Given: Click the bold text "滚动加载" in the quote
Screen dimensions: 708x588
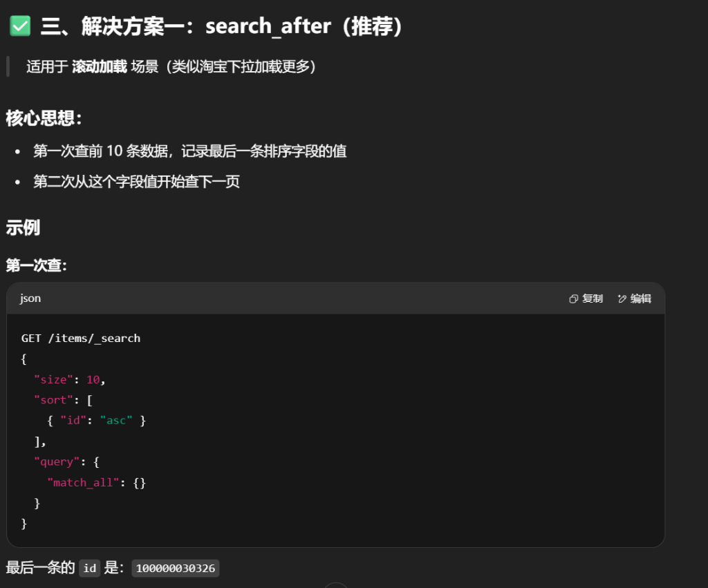Looking at the screenshot, I should pyautogui.click(x=99, y=67).
